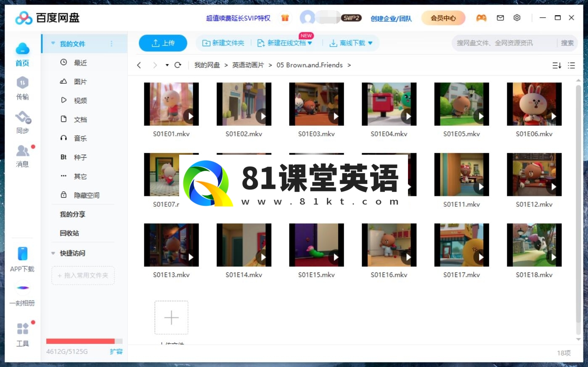Collapse the 快捷访问 section
The height and width of the screenshot is (367, 588).
[x=53, y=253]
